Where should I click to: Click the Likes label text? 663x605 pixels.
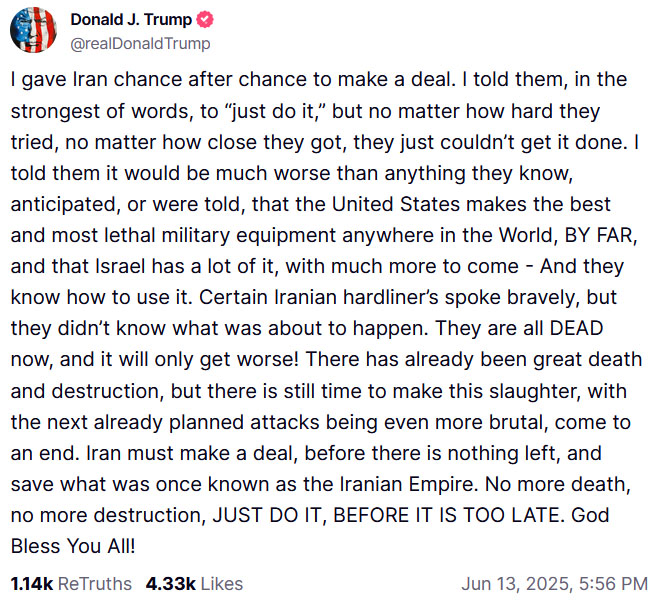pyautogui.click(x=221, y=583)
